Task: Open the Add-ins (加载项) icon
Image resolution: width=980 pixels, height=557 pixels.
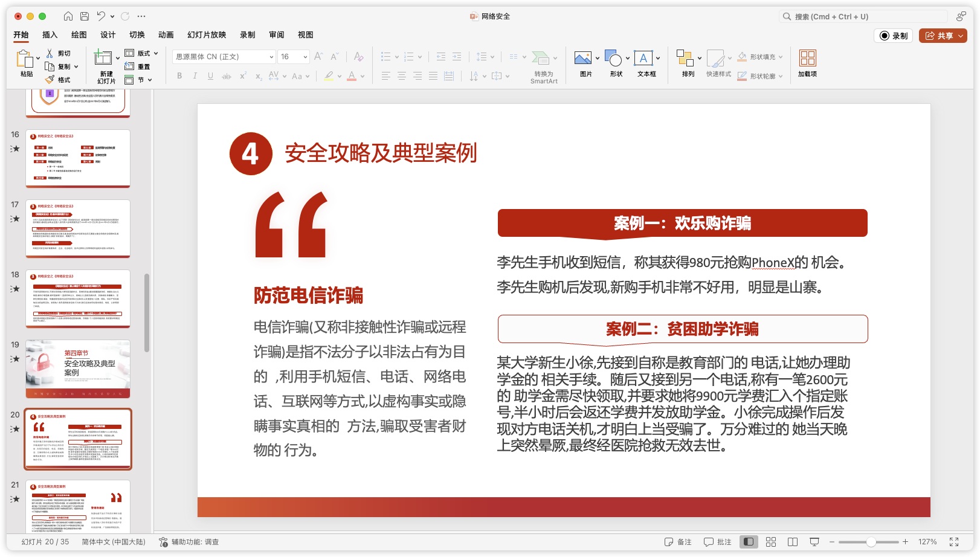Action: [x=807, y=59]
